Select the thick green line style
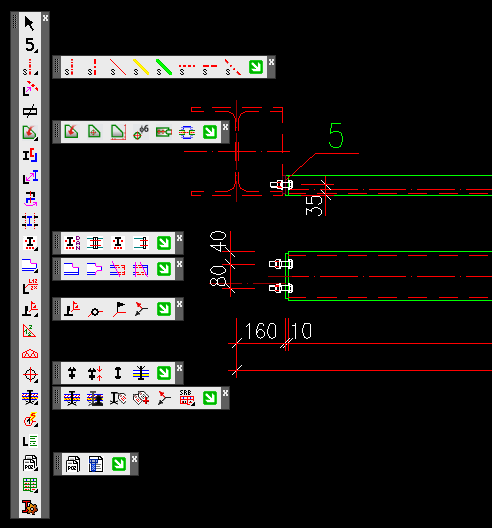 pyautogui.click(x=164, y=67)
